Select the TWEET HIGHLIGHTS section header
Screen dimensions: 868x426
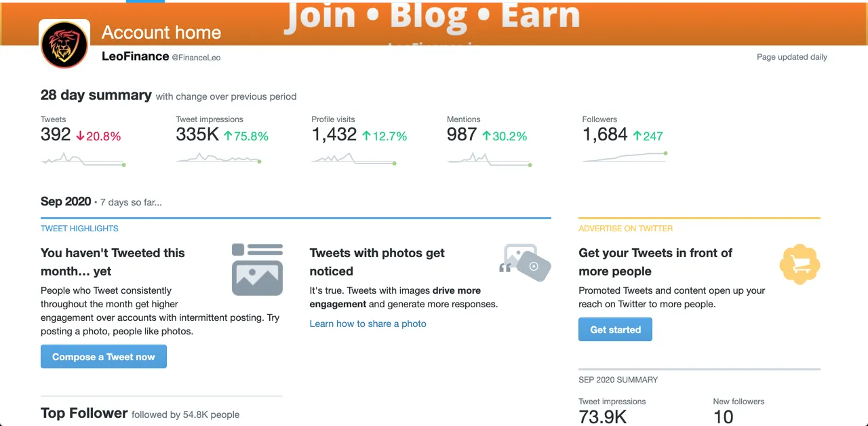pos(79,229)
